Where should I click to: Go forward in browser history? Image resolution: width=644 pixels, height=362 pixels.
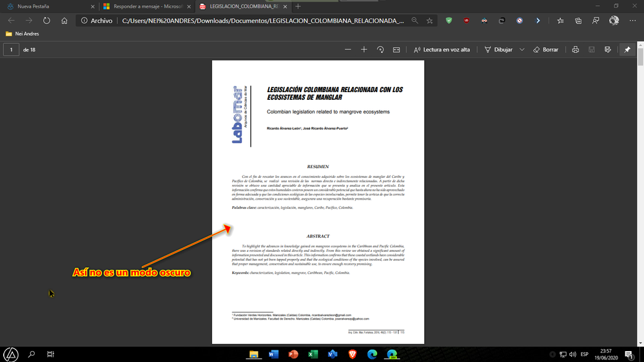[x=29, y=21]
